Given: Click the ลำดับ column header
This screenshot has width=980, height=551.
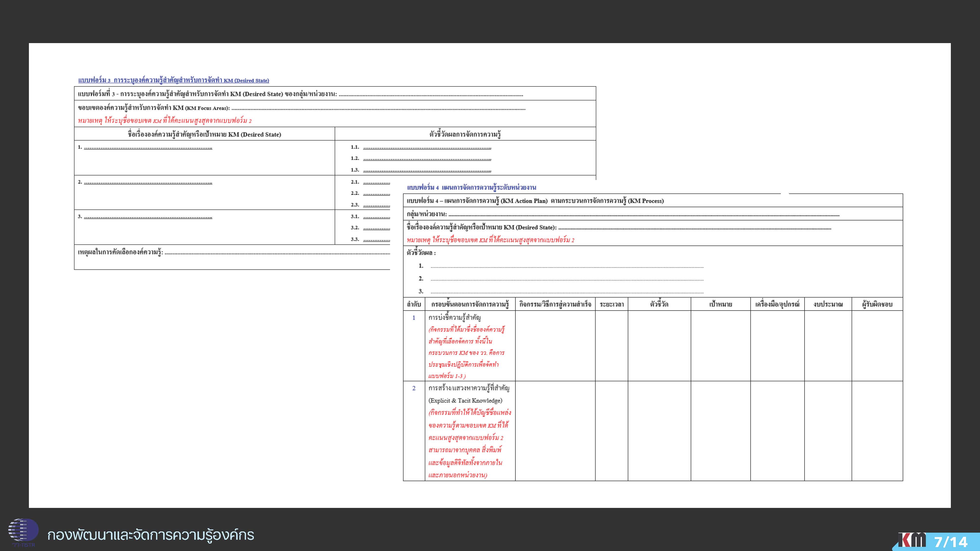Looking at the screenshot, I should click(414, 304).
